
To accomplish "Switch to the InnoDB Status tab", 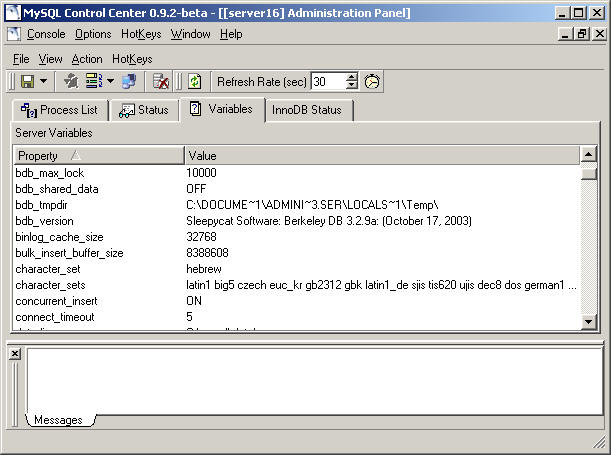I will [307, 110].
